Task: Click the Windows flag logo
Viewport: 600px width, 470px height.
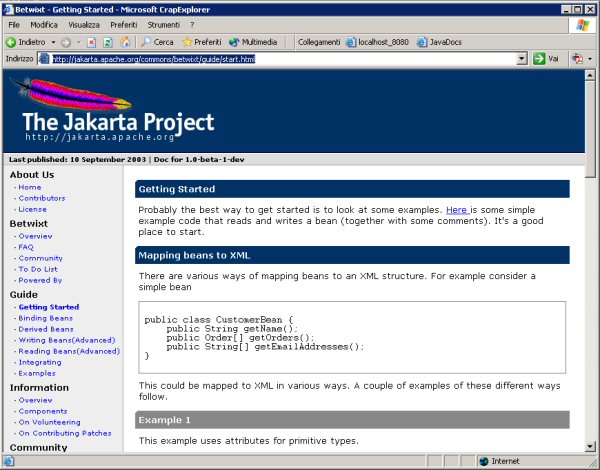Action: (582, 25)
